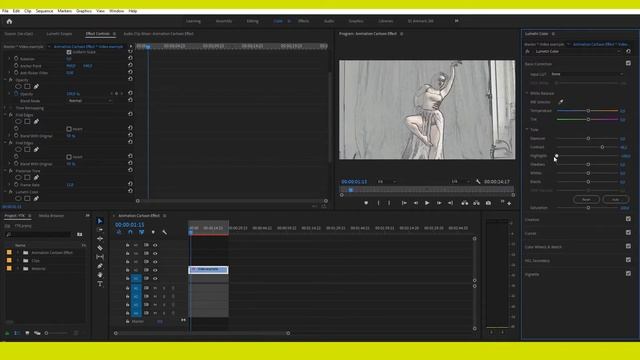Image resolution: width=640 pixels, height=360 pixels.
Task: Play the Program monitor preview
Action: coord(427,203)
